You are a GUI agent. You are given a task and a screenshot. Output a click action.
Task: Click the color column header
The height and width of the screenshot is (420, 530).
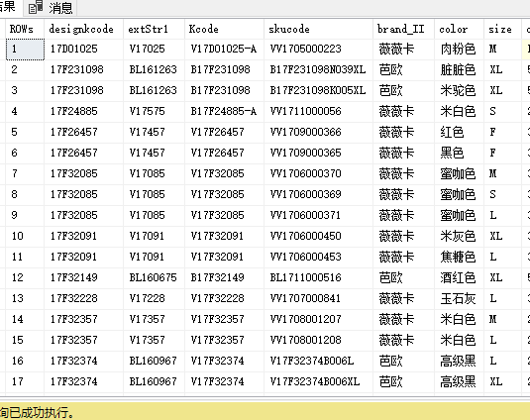459,29
